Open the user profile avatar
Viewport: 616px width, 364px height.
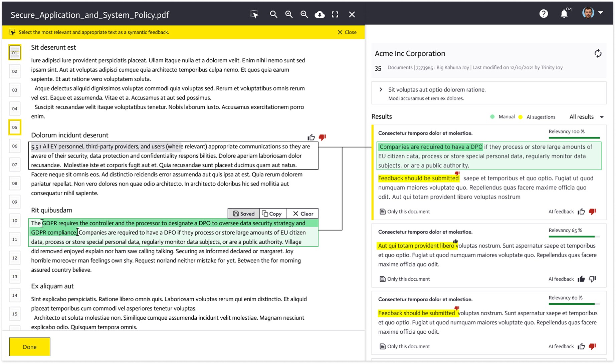pyautogui.click(x=588, y=13)
